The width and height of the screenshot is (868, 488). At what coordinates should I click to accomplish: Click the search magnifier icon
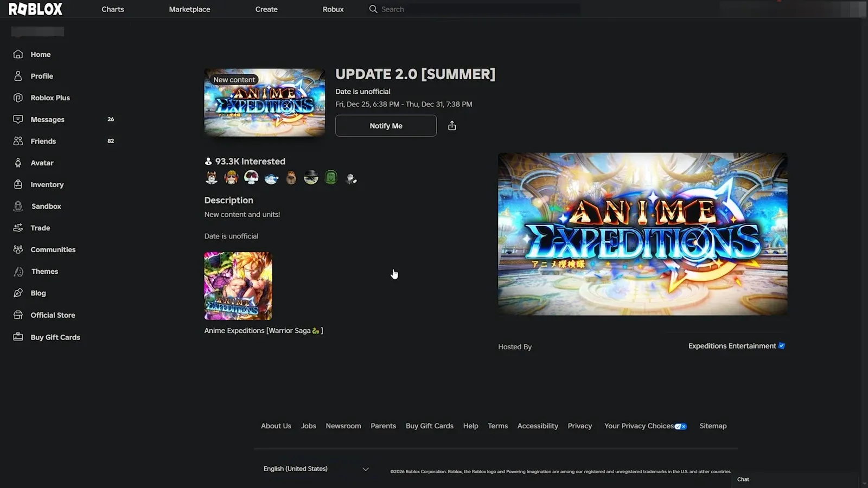pos(373,9)
